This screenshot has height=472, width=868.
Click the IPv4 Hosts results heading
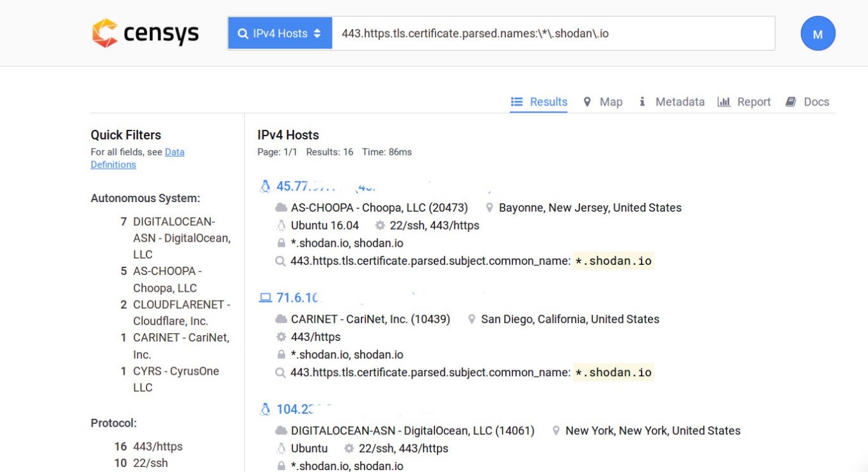click(288, 135)
